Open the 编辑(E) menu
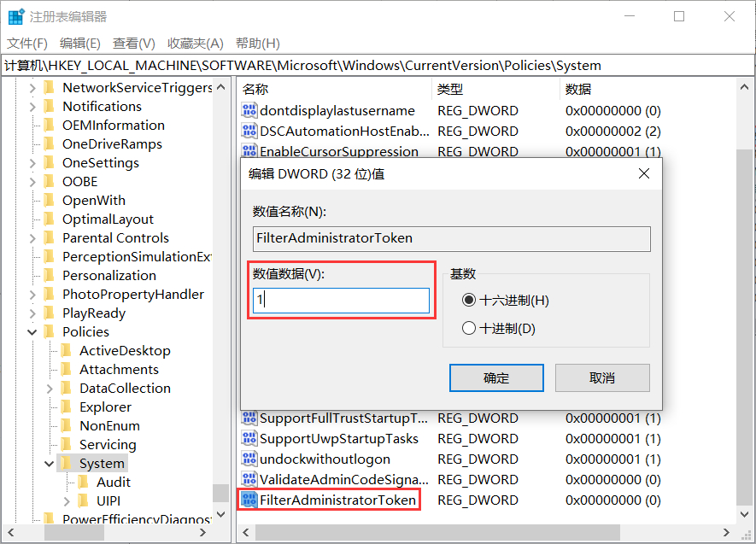Viewport: 756px width, 544px height. coord(79,43)
